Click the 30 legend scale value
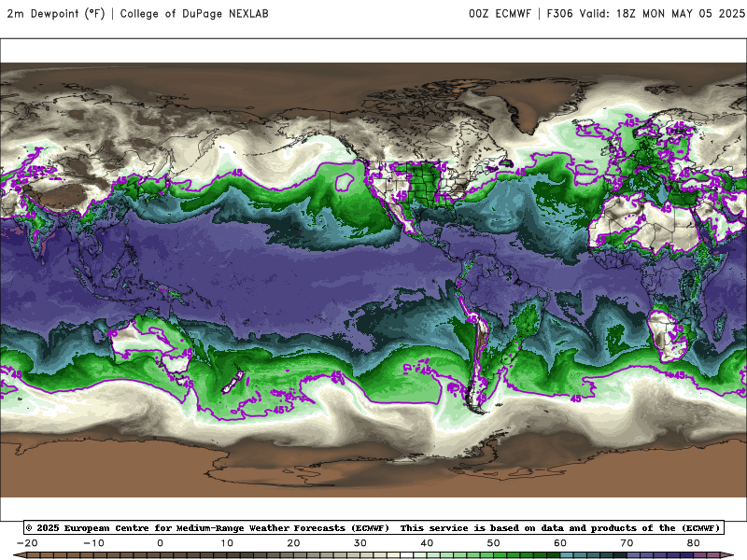 pyautogui.click(x=360, y=543)
